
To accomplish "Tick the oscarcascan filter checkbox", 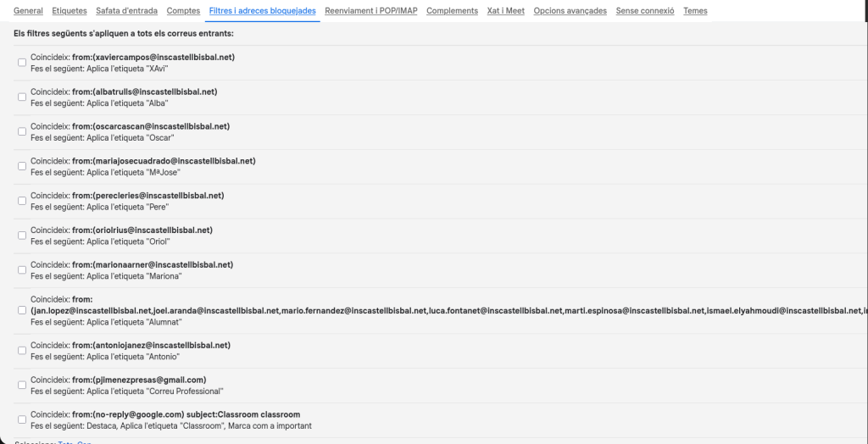I will click(x=22, y=132).
